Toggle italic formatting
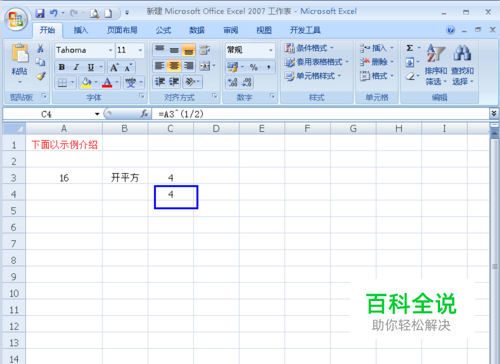500x364 pixels. click(x=76, y=67)
